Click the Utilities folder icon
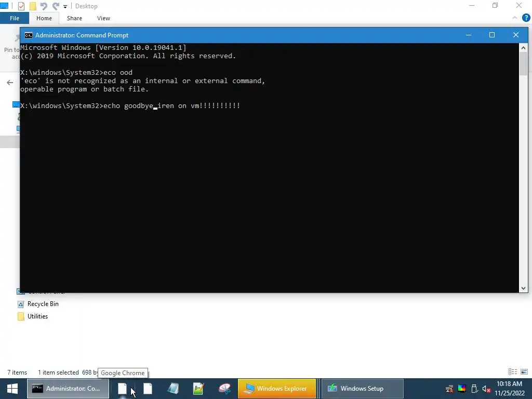Image resolution: width=532 pixels, height=399 pixels. [21, 316]
